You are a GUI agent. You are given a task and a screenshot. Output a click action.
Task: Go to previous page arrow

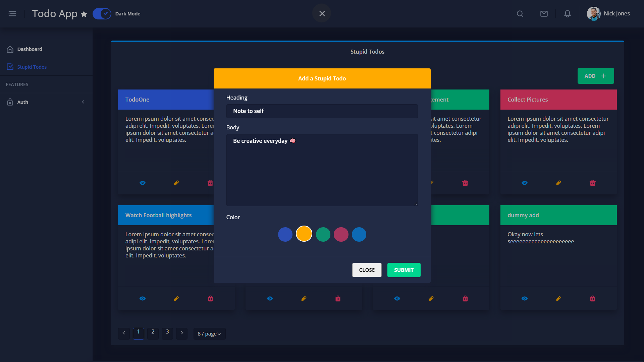124,334
